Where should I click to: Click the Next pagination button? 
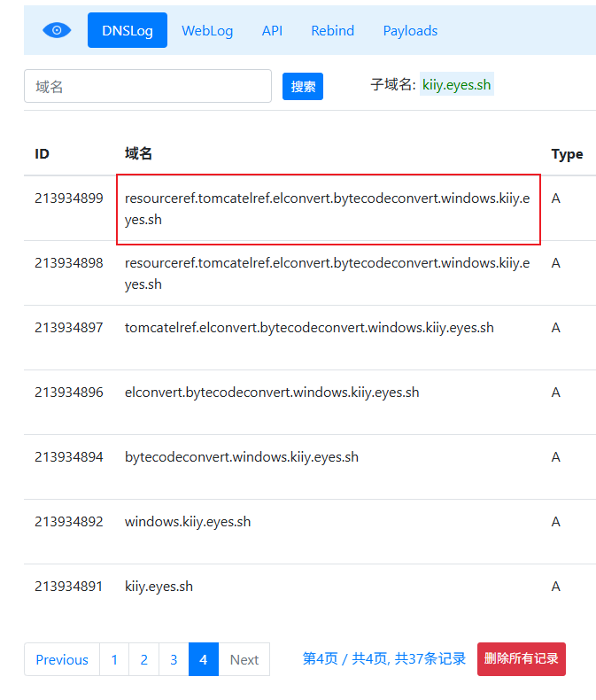(x=244, y=659)
